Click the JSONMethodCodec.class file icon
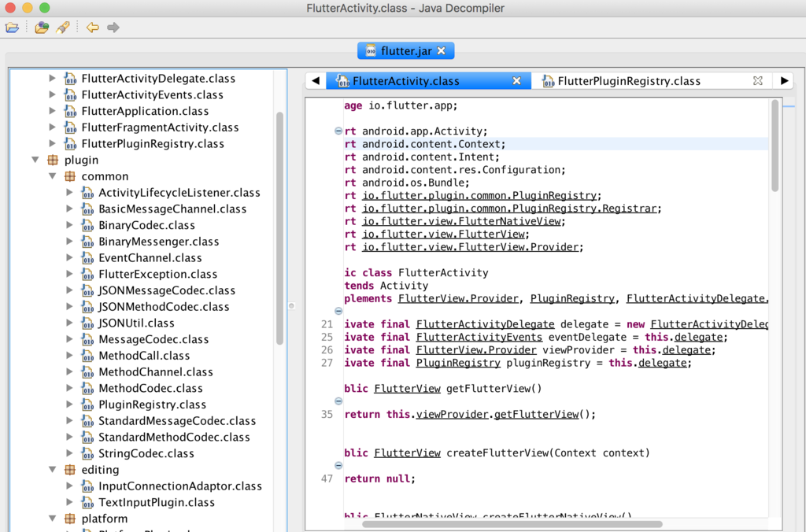806x532 pixels. (x=87, y=307)
